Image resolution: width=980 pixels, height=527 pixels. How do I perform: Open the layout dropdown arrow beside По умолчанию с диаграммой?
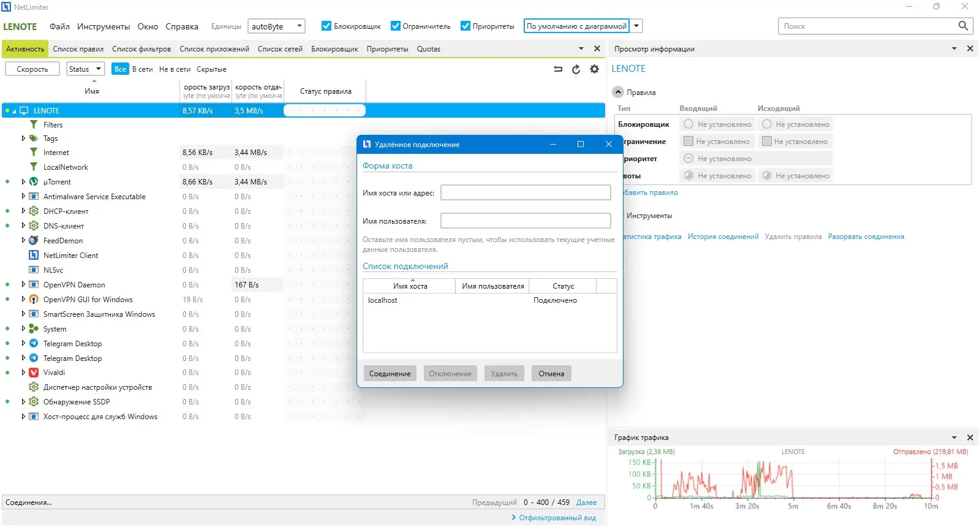coord(637,26)
